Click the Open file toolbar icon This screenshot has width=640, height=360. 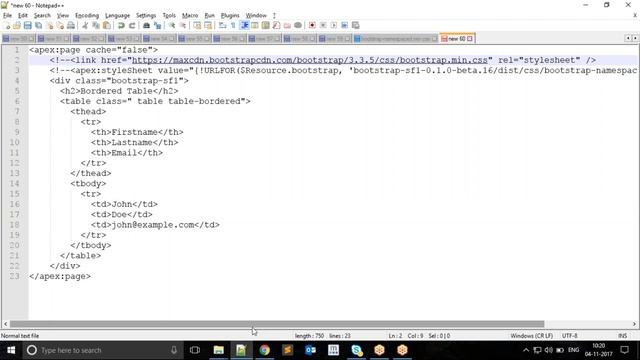pos(17,25)
